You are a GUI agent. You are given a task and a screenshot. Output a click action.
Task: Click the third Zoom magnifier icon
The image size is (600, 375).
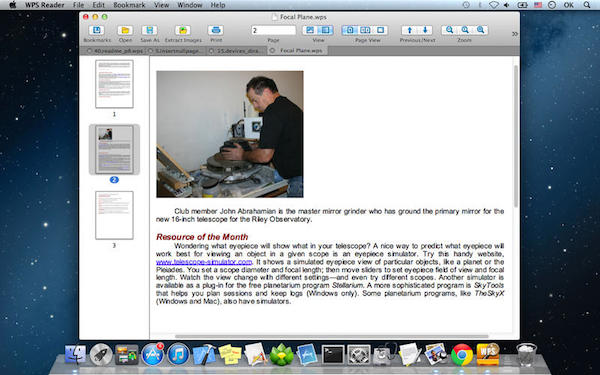coord(481,30)
